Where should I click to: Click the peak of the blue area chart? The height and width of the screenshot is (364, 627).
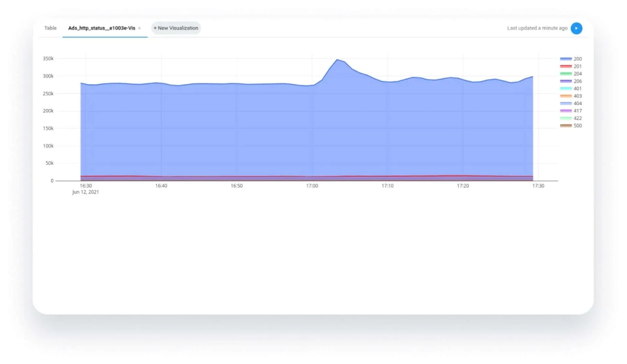(337, 60)
